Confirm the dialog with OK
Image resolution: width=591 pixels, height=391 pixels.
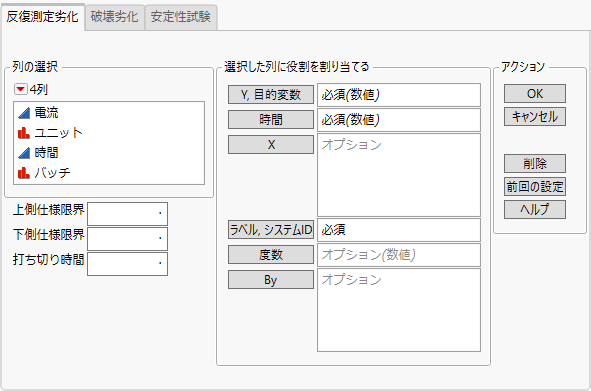click(x=535, y=94)
